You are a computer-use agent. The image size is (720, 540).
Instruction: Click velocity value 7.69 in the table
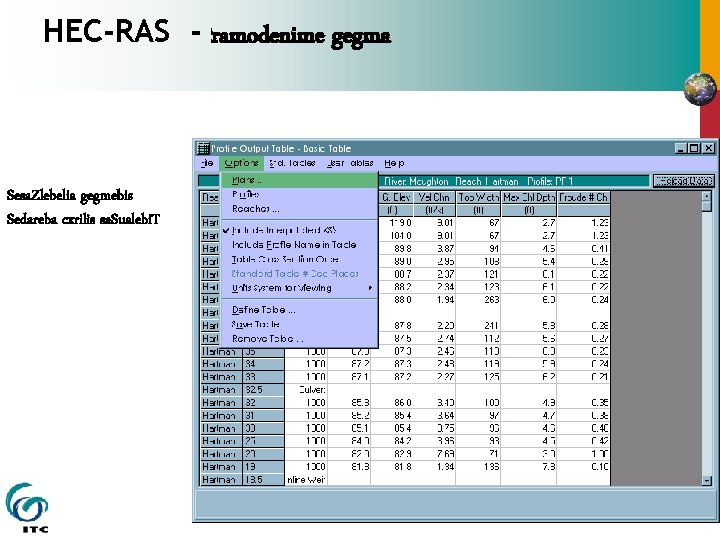coord(434,454)
